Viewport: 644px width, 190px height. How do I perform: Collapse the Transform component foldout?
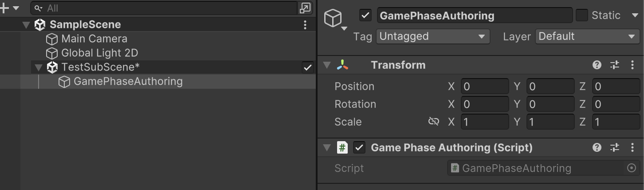coord(327,65)
